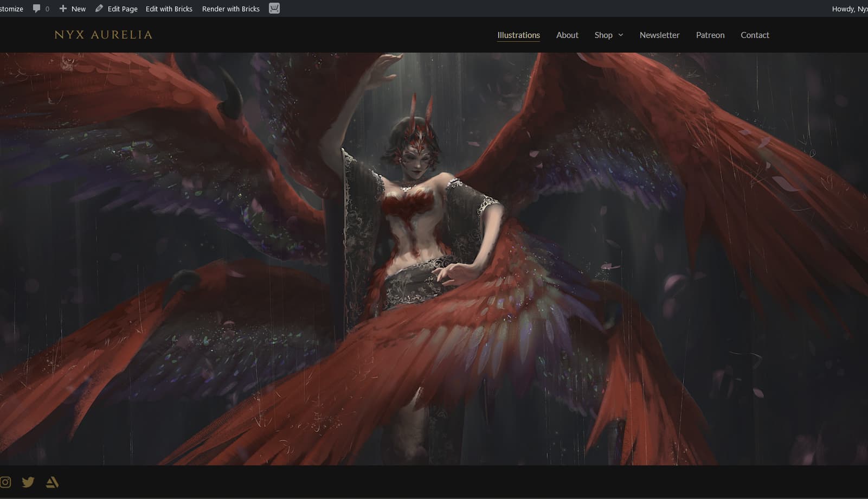Open the Howdy, Nyx account menu
Viewport: 868px width, 499px height.
850,9
